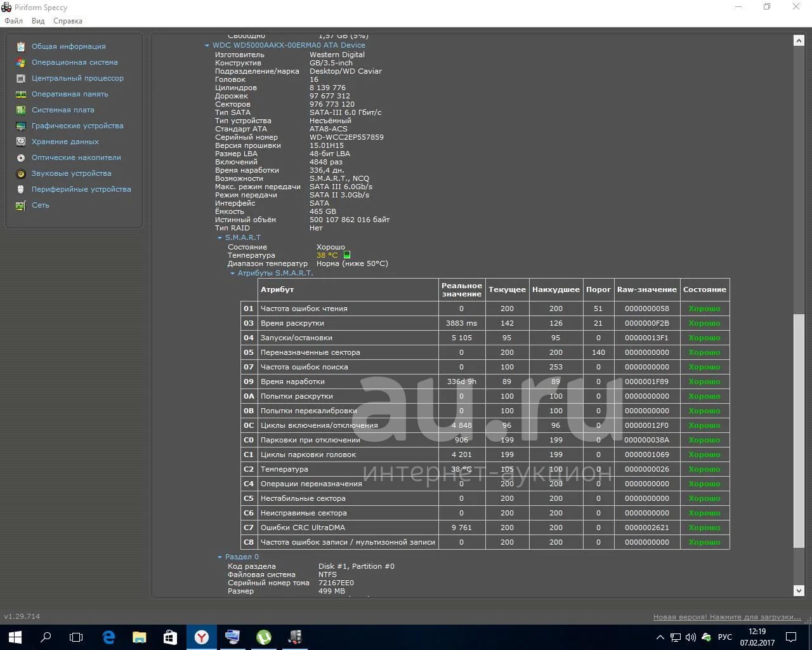
Task: Switch to Yandex Browser in taskbar
Action: (x=201, y=637)
